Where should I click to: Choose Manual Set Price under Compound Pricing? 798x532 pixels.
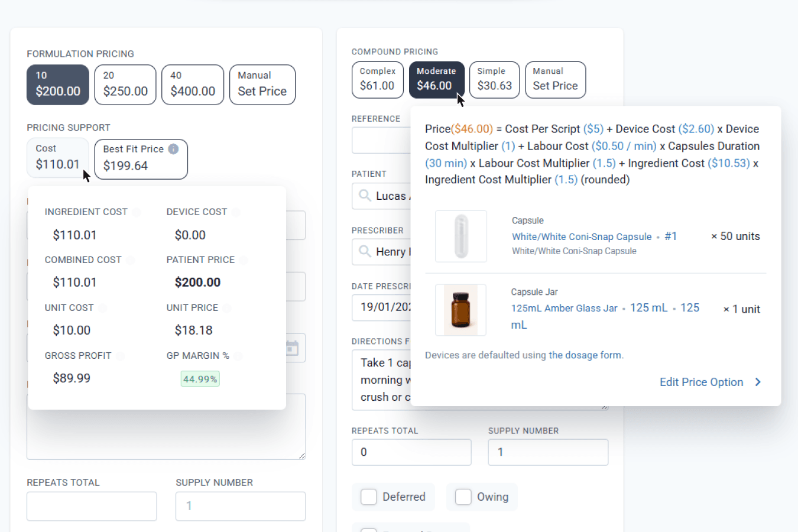[x=555, y=80]
